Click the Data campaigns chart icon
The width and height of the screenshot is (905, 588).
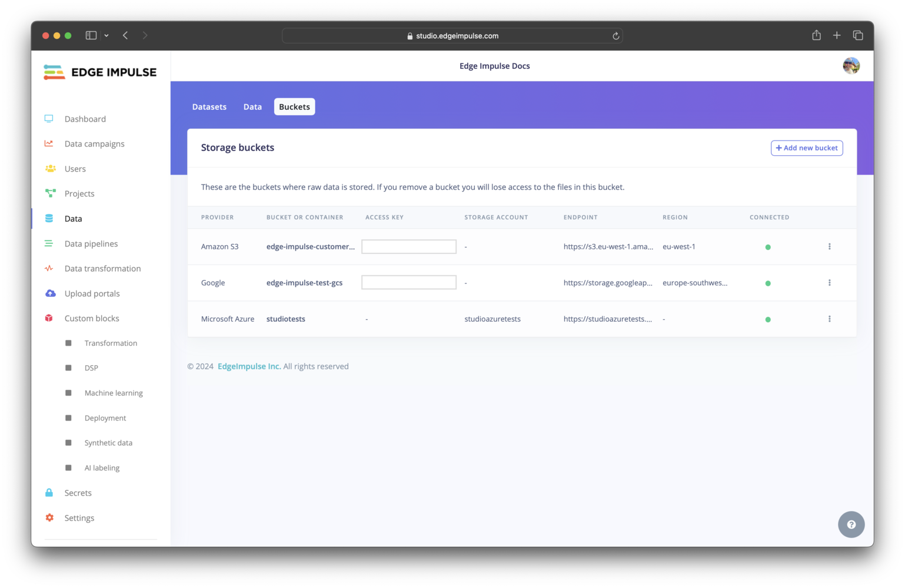click(x=49, y=143)
